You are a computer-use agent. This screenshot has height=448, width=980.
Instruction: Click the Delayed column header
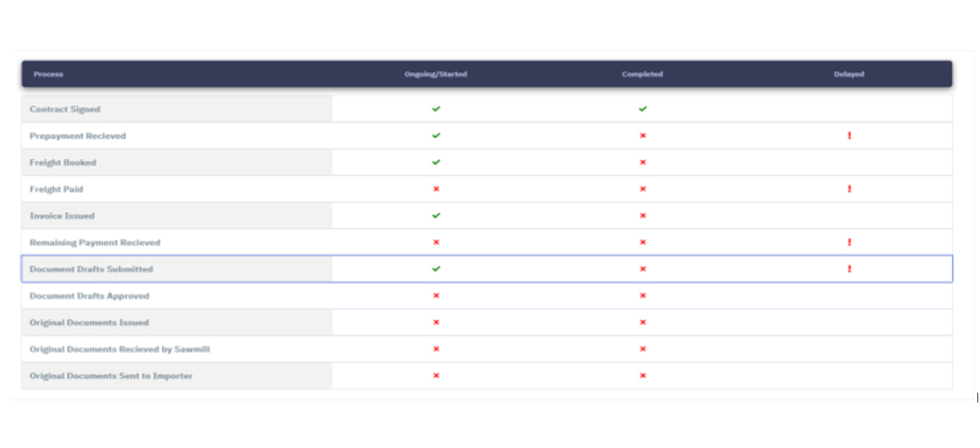pyautogui.click(x=849, y=74)
